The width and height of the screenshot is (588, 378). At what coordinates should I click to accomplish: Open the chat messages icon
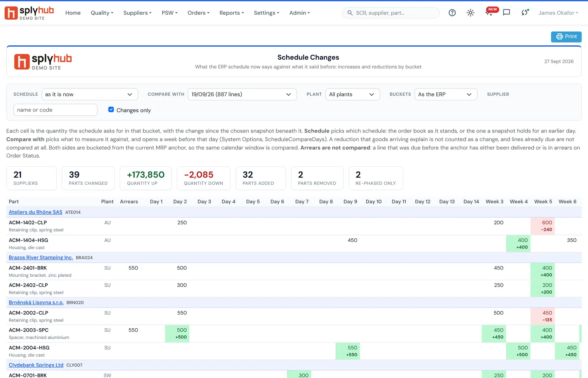[x=506, y=13]
